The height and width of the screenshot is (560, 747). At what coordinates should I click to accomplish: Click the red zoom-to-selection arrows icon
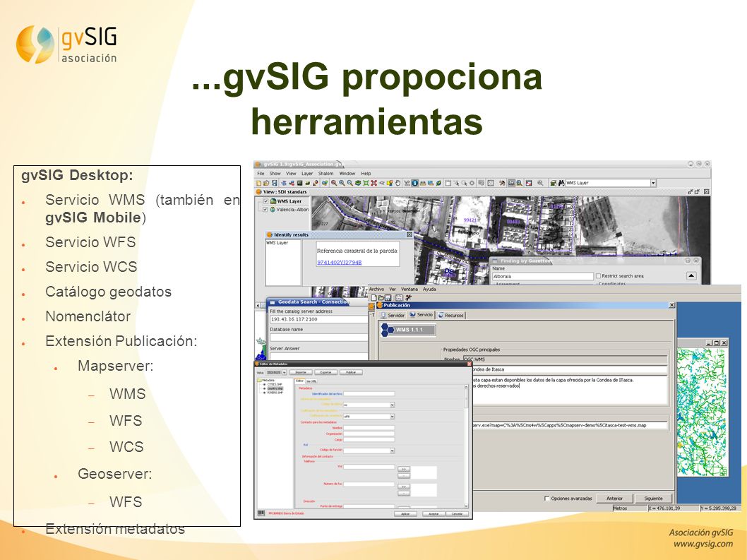click(x=373, y=183)
